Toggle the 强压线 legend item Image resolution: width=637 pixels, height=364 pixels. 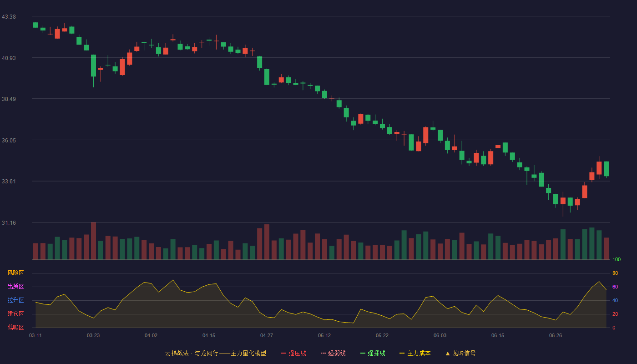[x=293, y=353]
